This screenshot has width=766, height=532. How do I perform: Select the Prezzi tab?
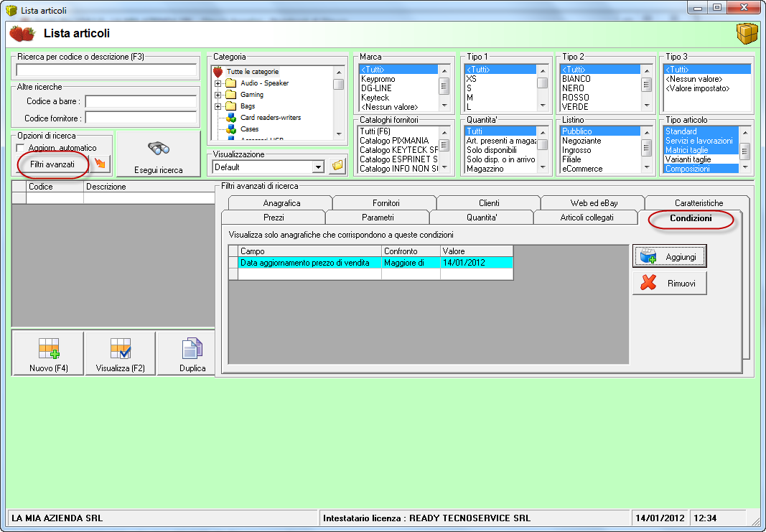click(274, 218)
